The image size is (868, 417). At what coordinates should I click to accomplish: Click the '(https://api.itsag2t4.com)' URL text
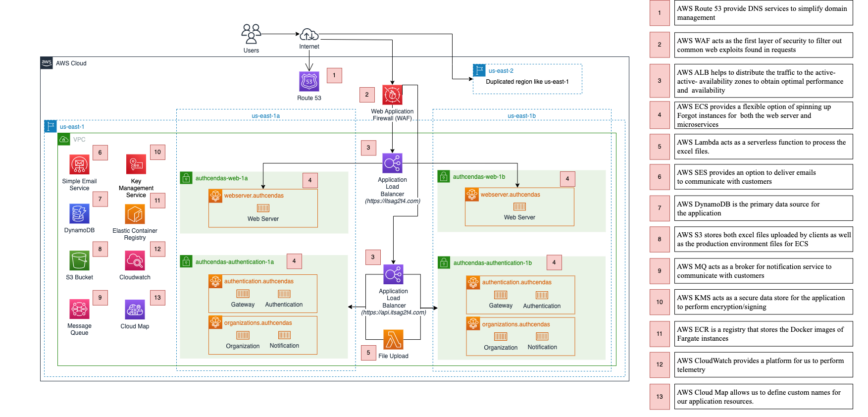pos(394,313)
